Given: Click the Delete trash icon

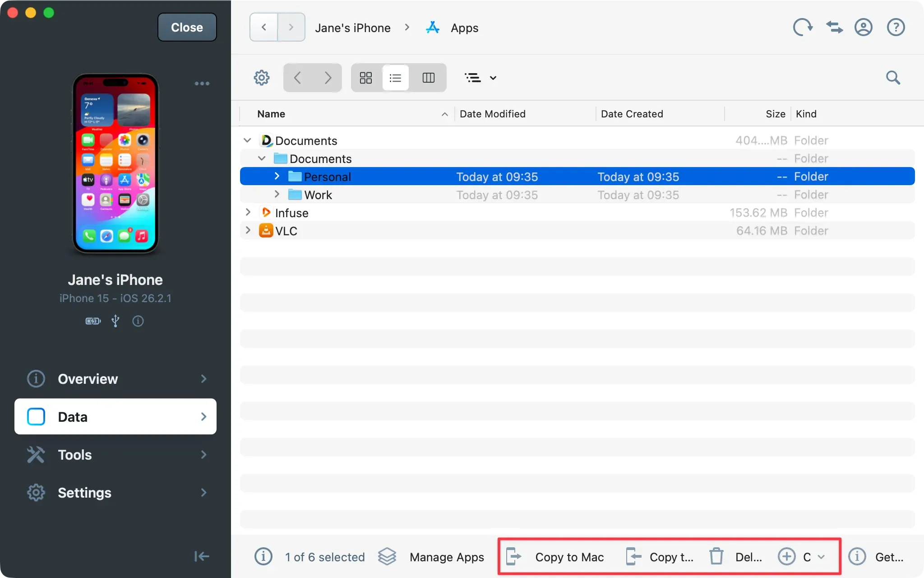Looking at the screenshot, I should pyautogui.click(x=716, y=557).
